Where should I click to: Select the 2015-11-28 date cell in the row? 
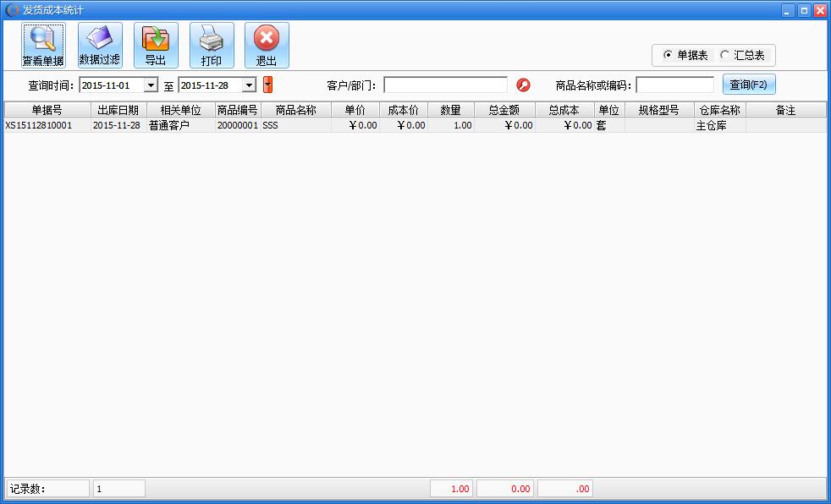pyautogui.click(x=118, y=125)
